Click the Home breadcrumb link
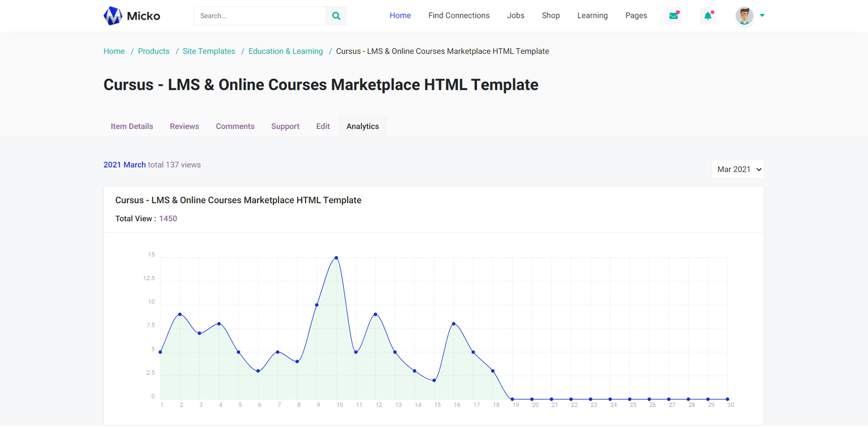 (114, 51)
